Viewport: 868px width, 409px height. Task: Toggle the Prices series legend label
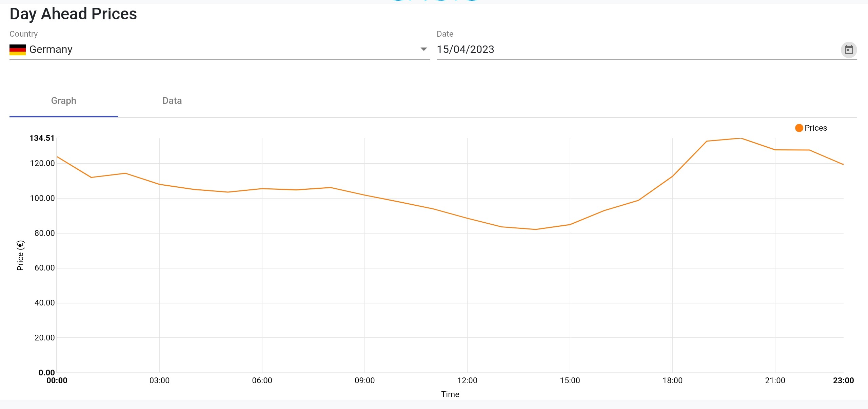(x=815, y=128)
